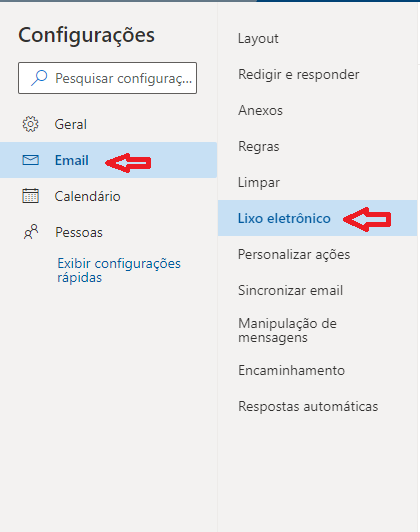Click the magnifying glass search icon
420x532 pixels.
pos(39,78)
